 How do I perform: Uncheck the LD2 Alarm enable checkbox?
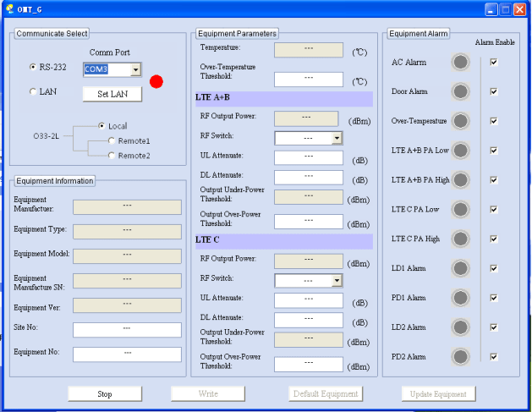(x=494, y=327)
